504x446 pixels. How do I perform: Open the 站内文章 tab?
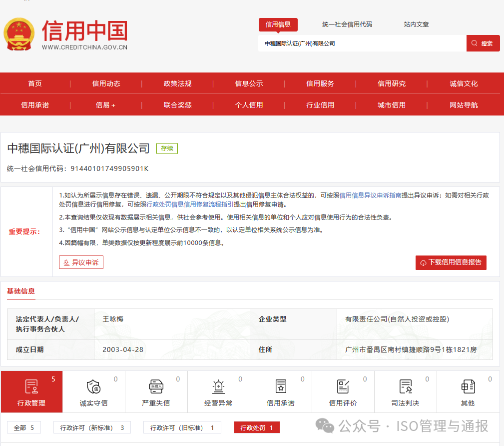pos(416,24)
